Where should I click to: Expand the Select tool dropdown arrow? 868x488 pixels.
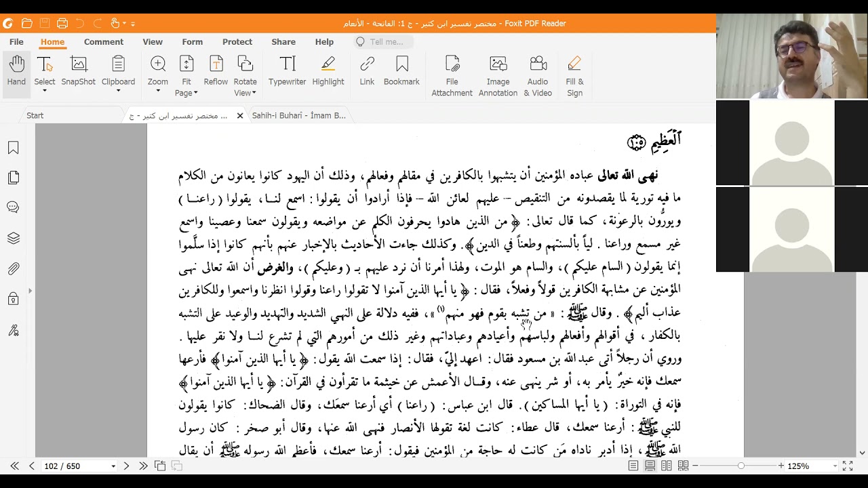pos(45,91)
